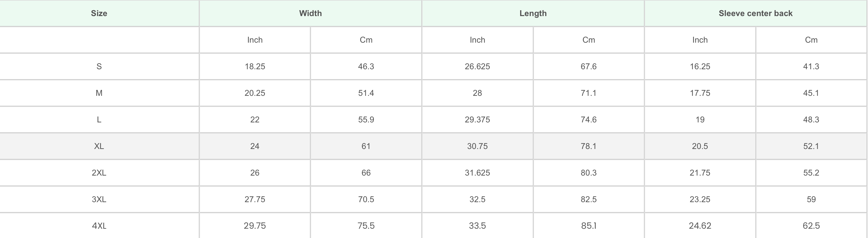Click the Length column header

click(x=533, y=14)
